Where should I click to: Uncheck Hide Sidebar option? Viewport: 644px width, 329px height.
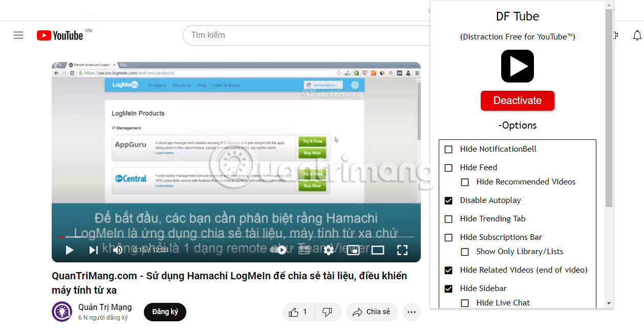click(x=448, y=289)
